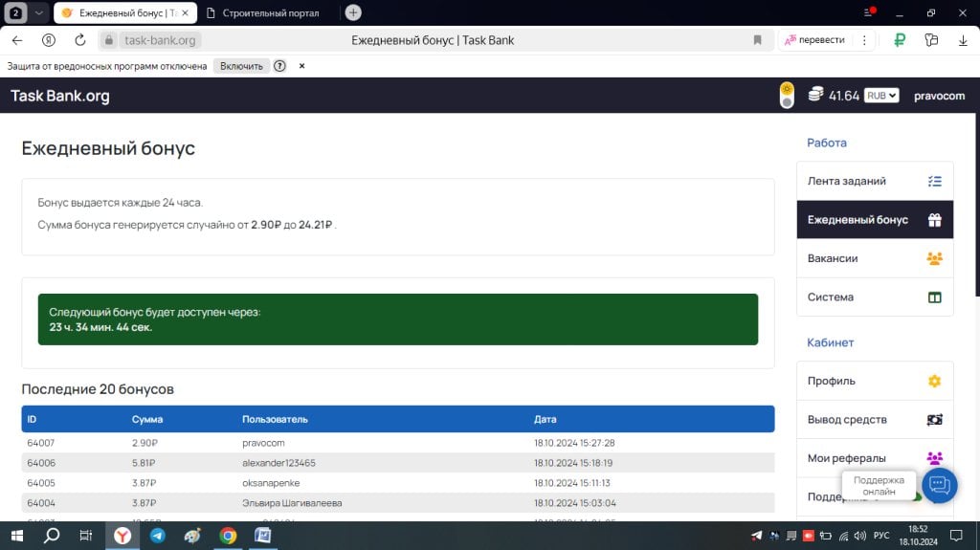This screenshot has height=550, width=980.
Task: Open the online support chat bubble
Action: pyautogui.click(x=940, y=485)
